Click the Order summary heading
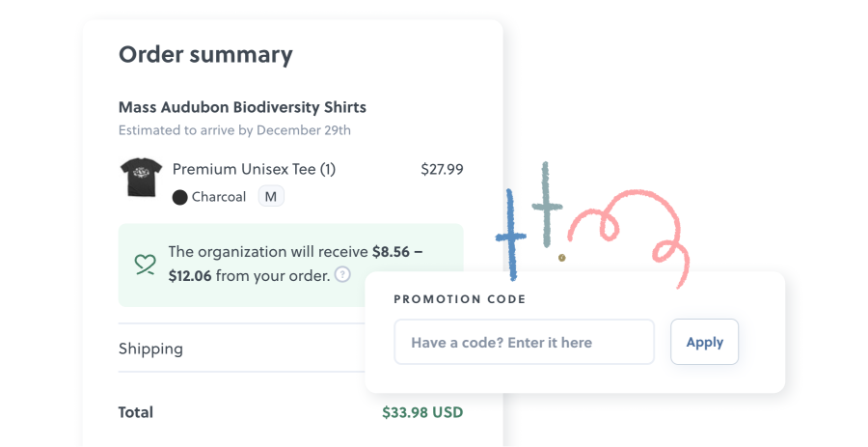The image size is (868, 447). (x=204, y=54)
